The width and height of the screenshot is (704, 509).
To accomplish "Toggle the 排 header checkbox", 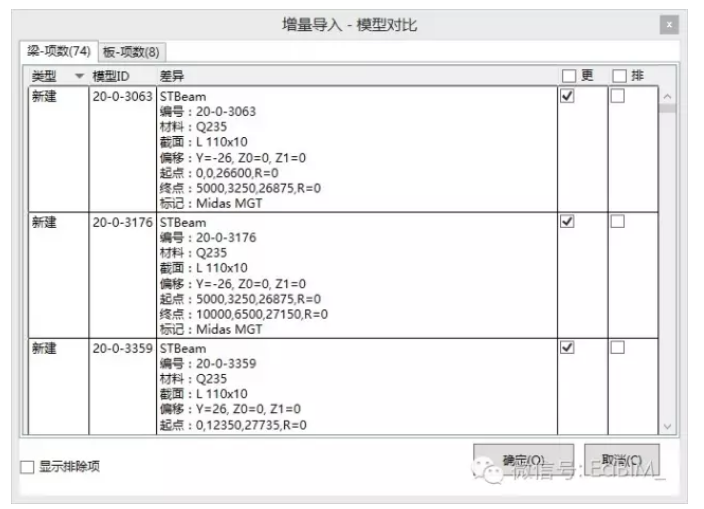I will 619,76.
